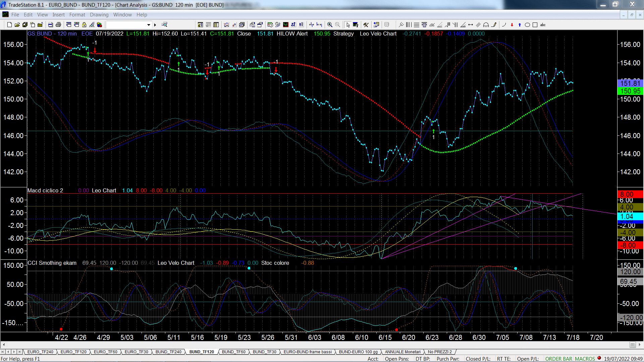Switch to the BUND_TF240 tab
The image size is (644, 362).
[168, 352]
